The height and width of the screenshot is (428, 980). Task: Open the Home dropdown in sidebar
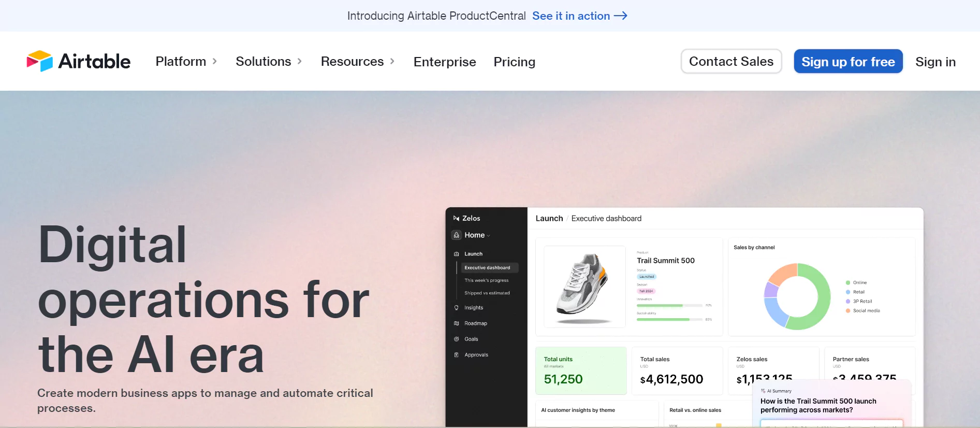click(489, 236)
